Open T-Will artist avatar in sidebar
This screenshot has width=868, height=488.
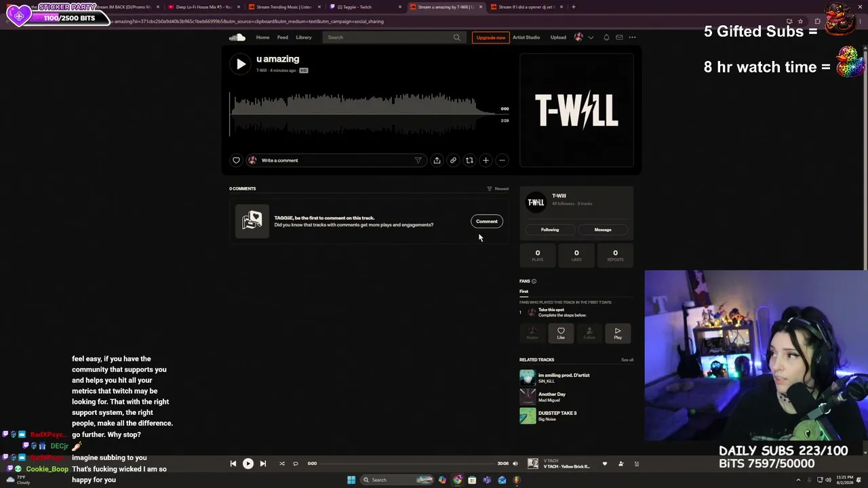pyautogui.click(x=536, y=202)
